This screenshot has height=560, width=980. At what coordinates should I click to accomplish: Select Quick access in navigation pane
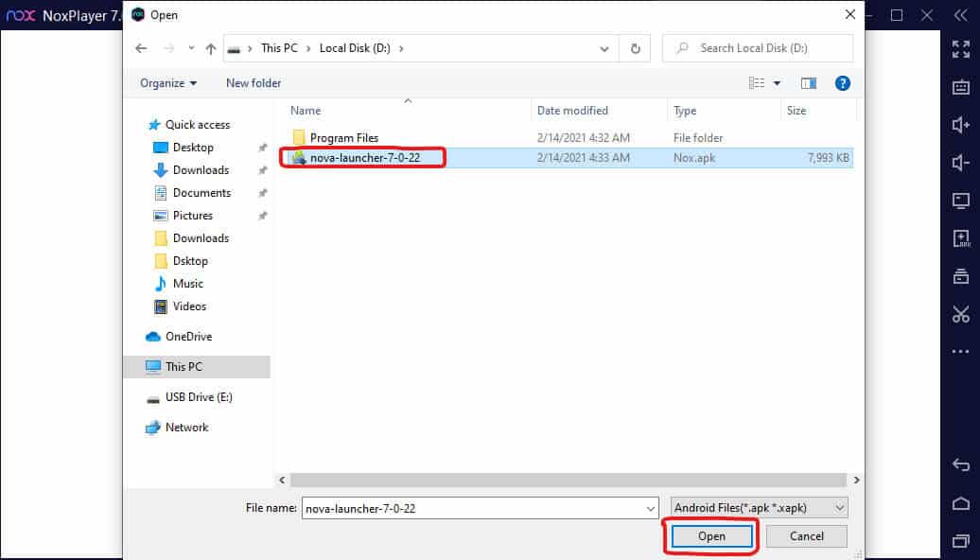click(198, 125)
